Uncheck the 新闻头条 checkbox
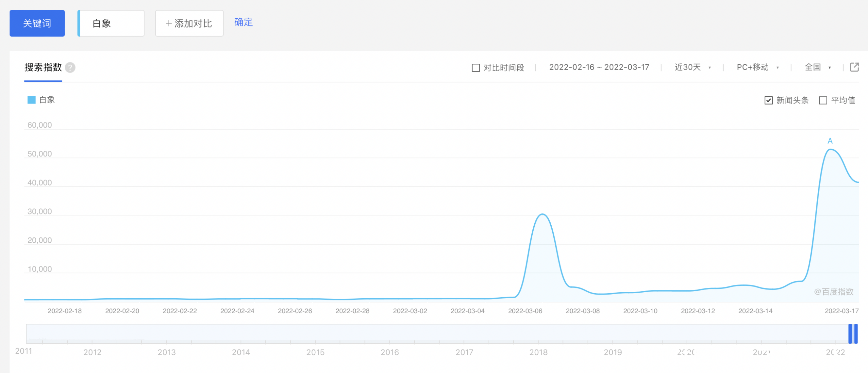Image resolution: width=868 pixels, height=373 pixels. click(768, 100)
